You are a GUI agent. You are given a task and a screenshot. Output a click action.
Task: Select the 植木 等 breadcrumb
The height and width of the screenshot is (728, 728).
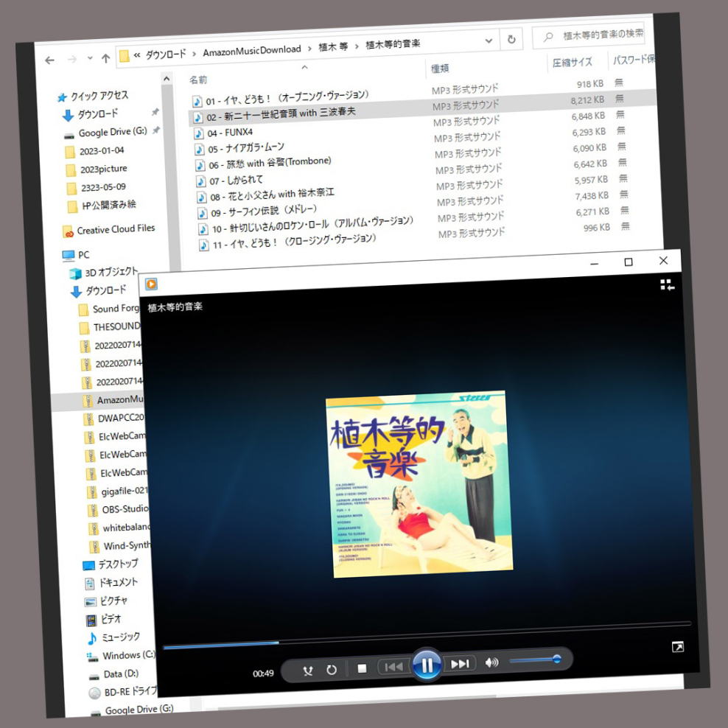tap(333, 46)
